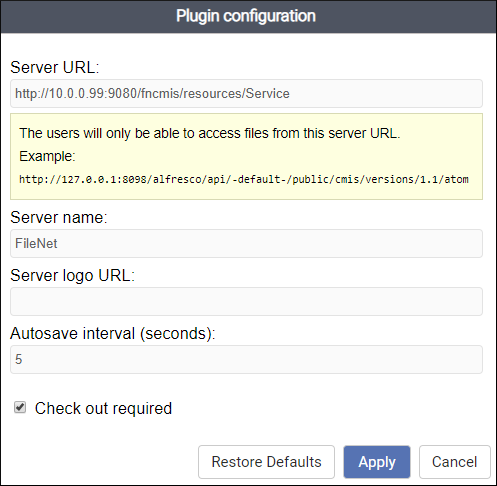Click the Autosave interval (seconds) label
The image size is (497, 486).
click(x=113, y=334)
